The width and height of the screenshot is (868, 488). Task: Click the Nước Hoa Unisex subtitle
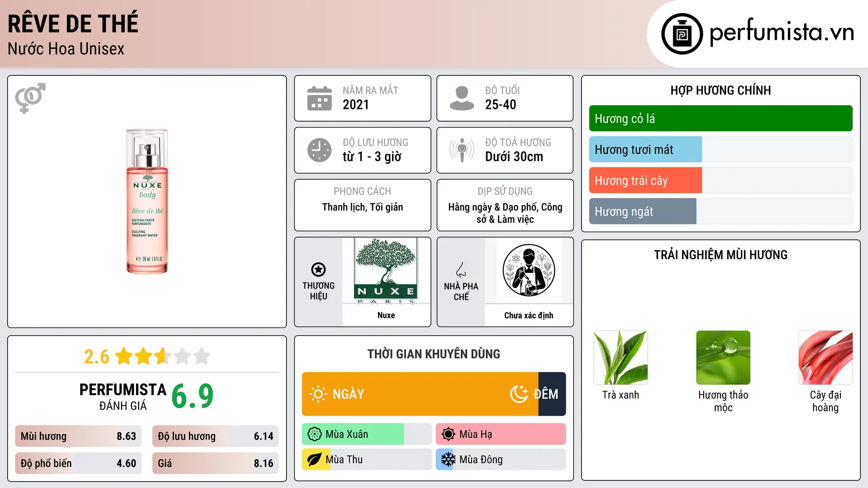tap(66, 49)
